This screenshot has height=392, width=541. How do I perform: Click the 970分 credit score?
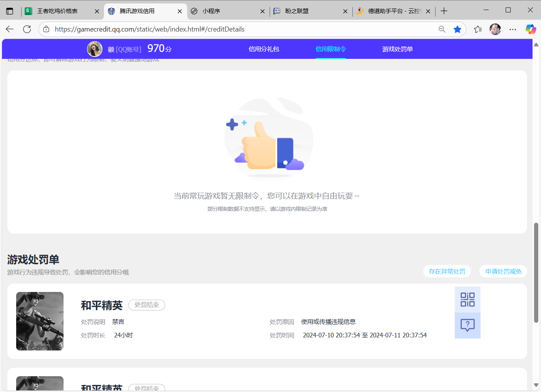(x=159, y=48)
